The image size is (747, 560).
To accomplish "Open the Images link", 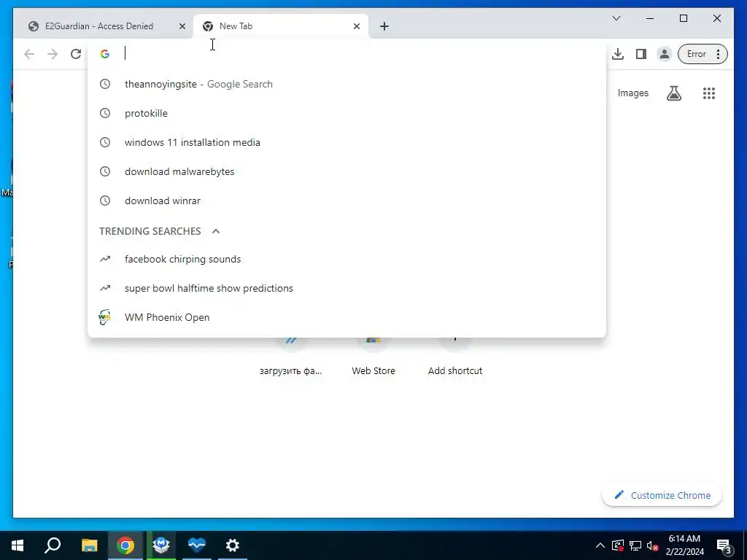I will point(632,93).
